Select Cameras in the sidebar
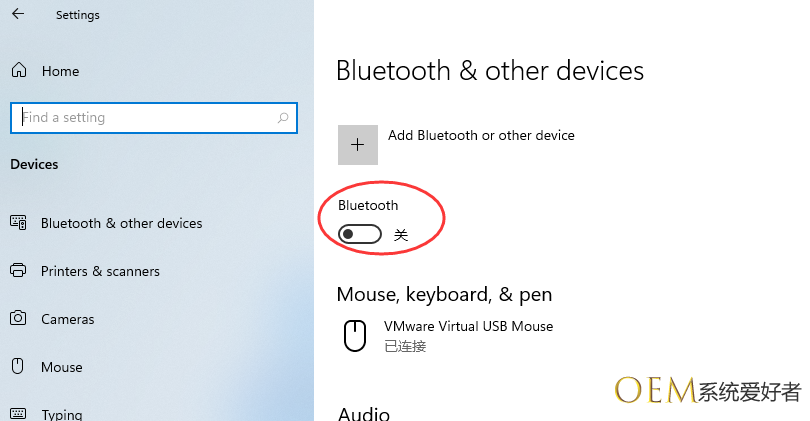This screenshot has height=421, width=810. pyautogui.click(x=68, y=319)
